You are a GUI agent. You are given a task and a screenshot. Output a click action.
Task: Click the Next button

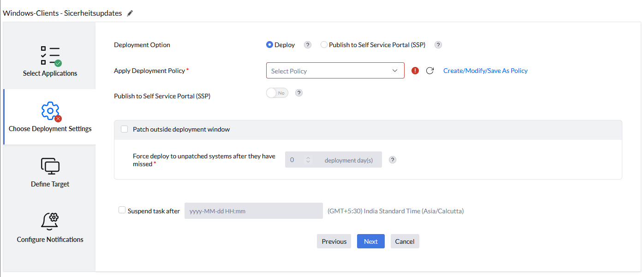(371, 241)
